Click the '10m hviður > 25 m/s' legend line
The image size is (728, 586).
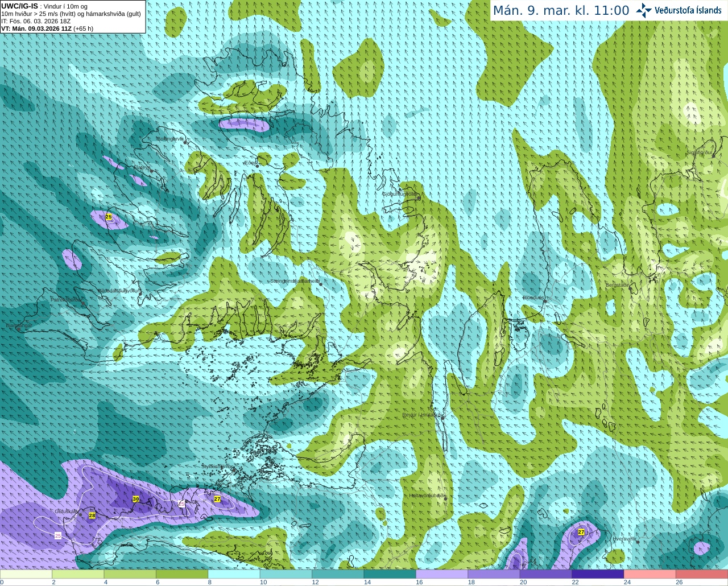click(x=71, y=14)
